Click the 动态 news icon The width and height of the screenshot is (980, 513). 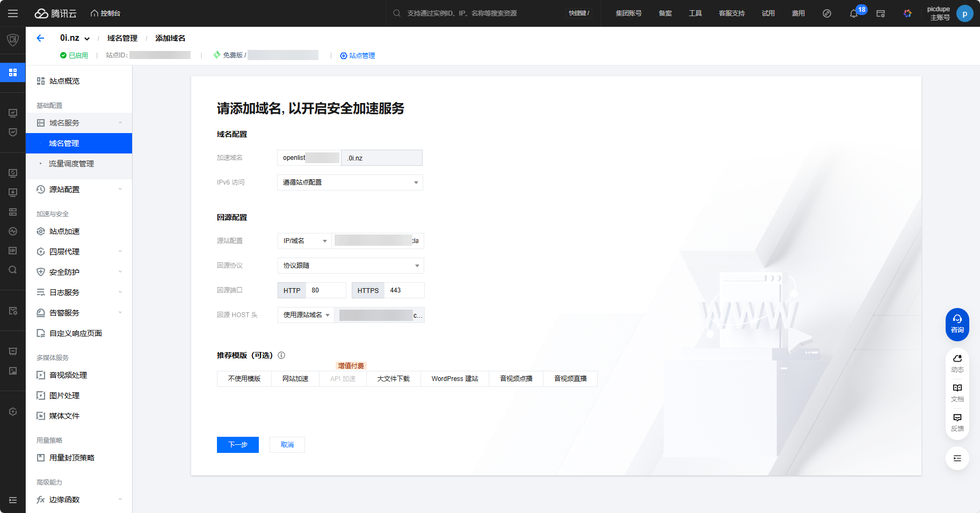[x=957, y=363]
